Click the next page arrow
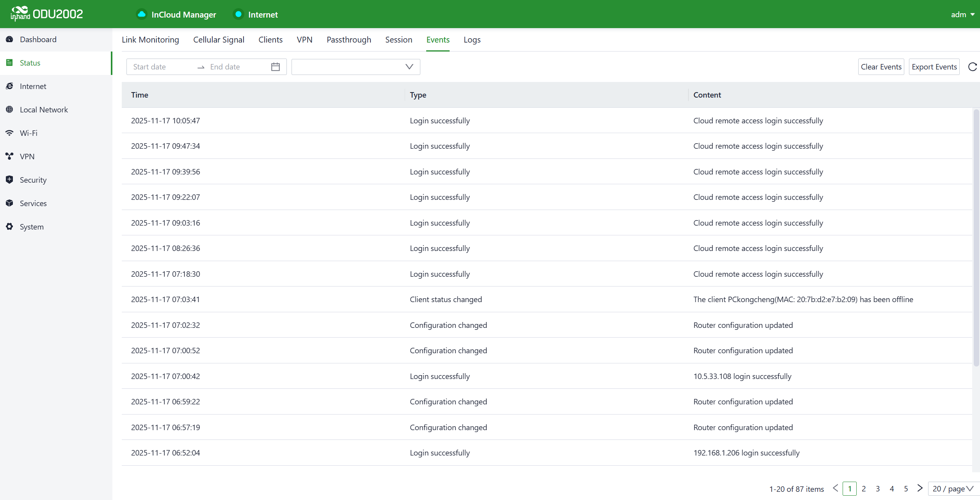Viewport: 980px width, 500px height. click(x=920, y=488)
